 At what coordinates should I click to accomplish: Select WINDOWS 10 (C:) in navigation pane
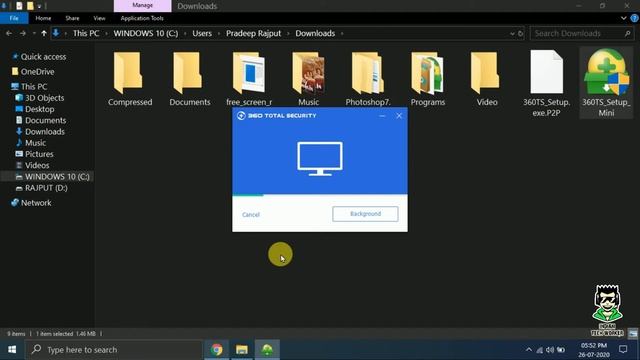point(48,177)
